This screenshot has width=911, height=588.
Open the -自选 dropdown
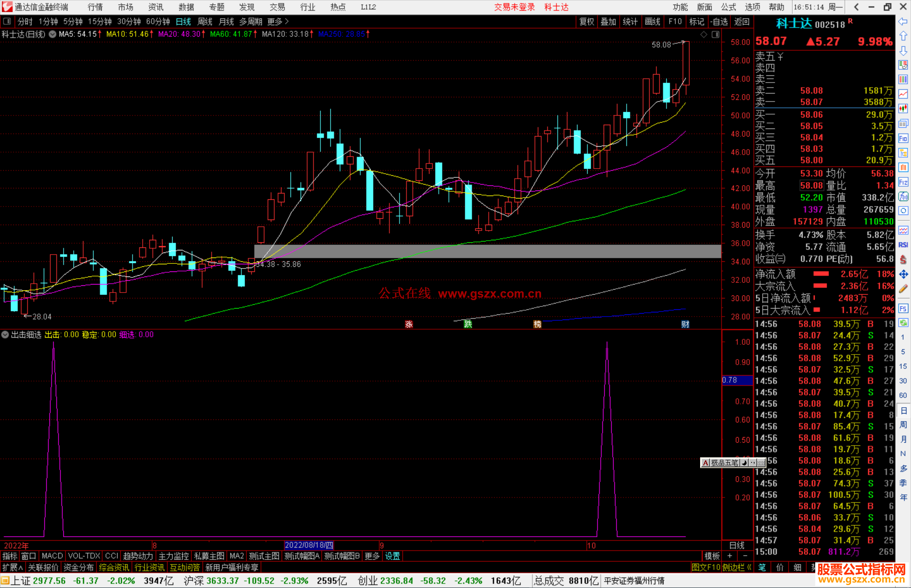point(719,21)
